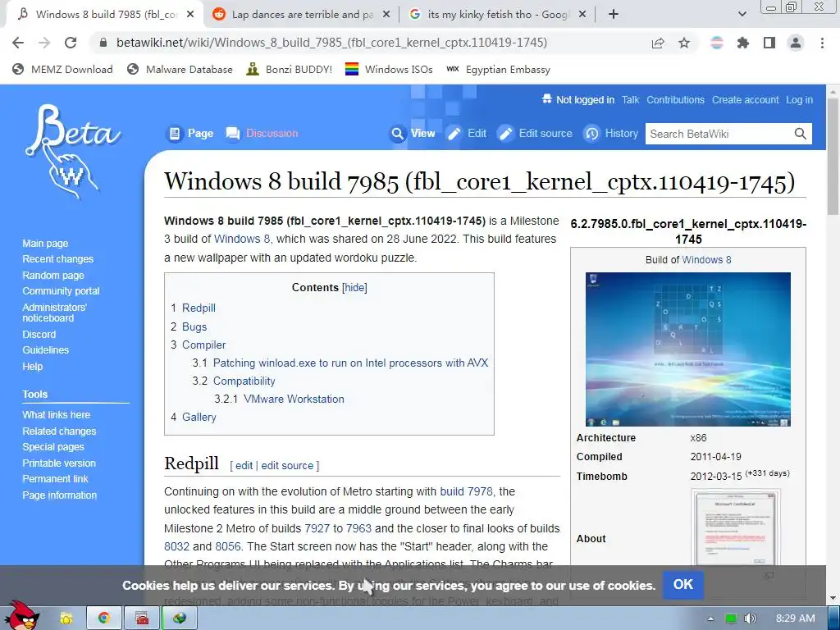Viewport: 840px width, 630px height.
Task: Open the Bonzi BUDDY! bookmark
Action: click(x=290, y=69)
